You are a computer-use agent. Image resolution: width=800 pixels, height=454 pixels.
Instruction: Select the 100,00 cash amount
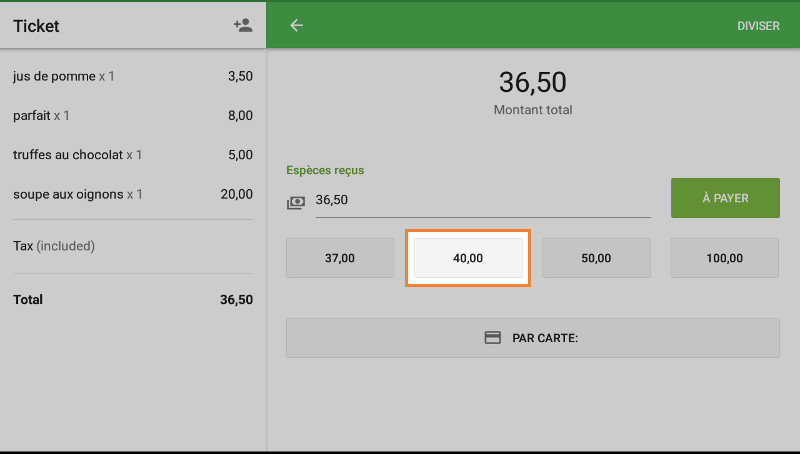point(724,258)
